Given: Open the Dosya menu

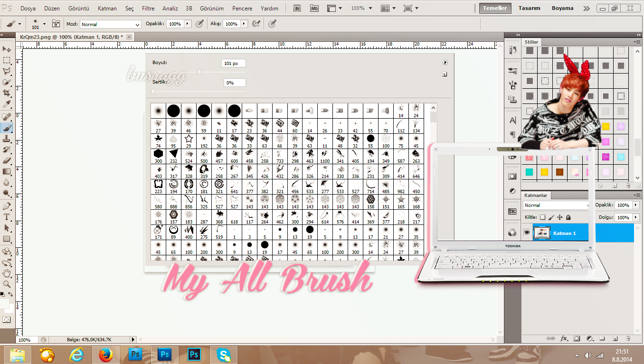Looking at the screenshot, I should 28,9.
